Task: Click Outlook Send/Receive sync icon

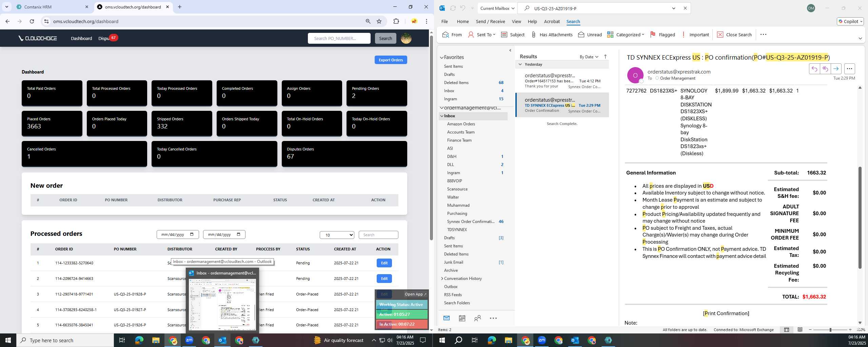Action: tap(453, 8)
